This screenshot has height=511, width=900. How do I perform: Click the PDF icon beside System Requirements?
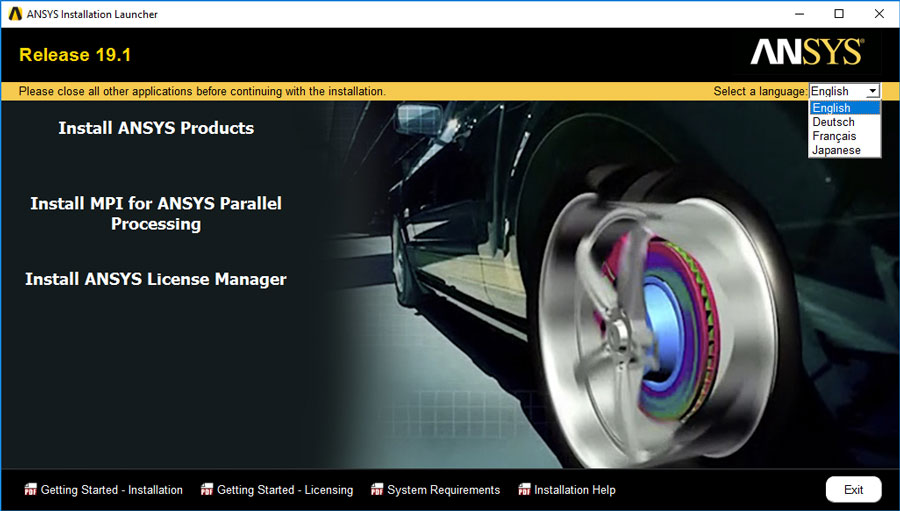pos(377,490)
